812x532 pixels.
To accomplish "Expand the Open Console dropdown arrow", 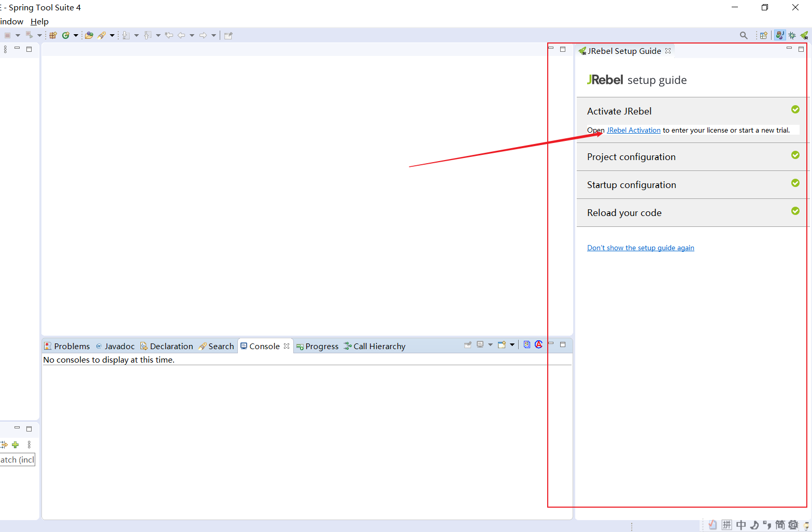I will 512,344.
